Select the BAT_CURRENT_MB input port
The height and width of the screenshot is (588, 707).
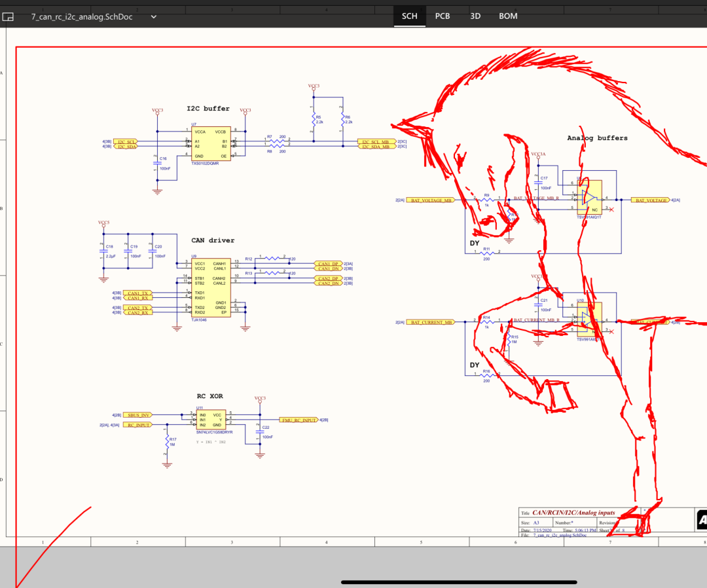coord(431,322)
